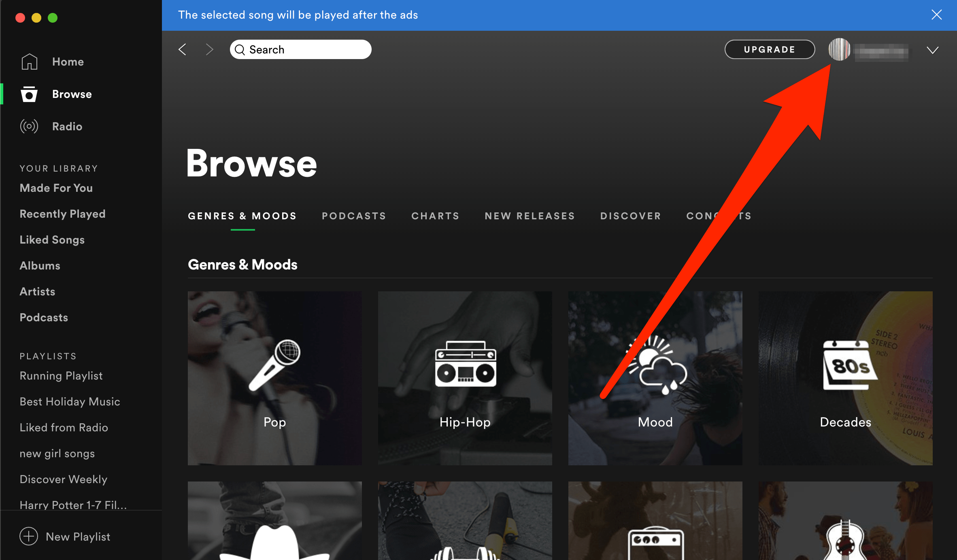The image size is (957, 560).
Task: Select the Pop genre tile
Action: pos(274,378)
